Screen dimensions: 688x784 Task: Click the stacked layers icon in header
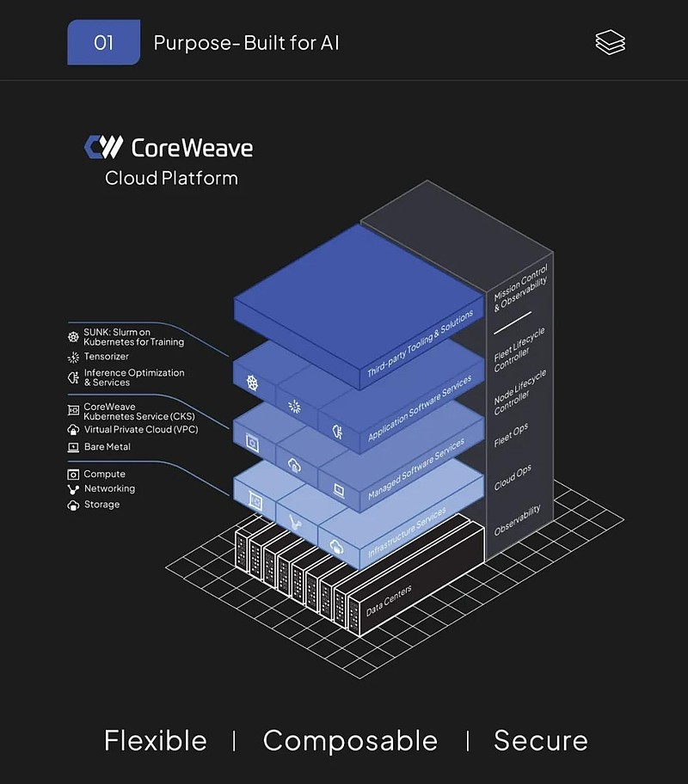(610, 42)
